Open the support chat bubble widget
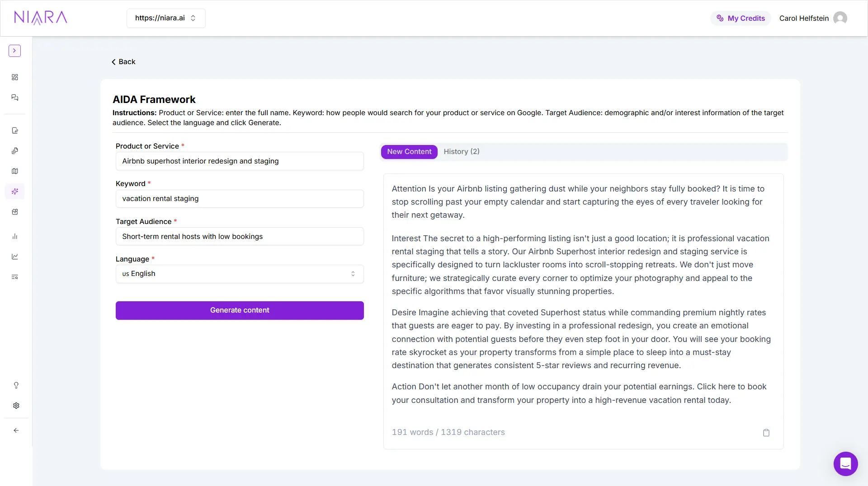The width and height of the screenshot is (868, 486). (x=845, y=463)
